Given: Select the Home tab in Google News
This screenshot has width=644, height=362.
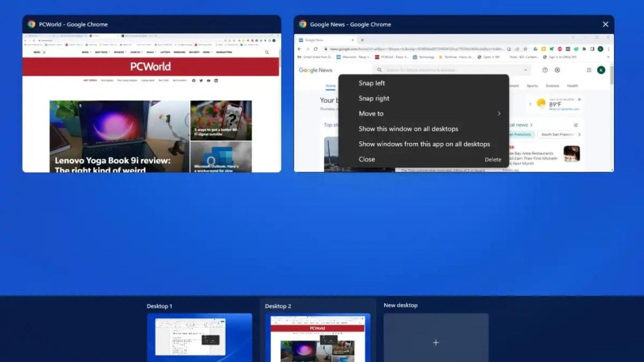Looking at the screenshot, I should (330, 86).
